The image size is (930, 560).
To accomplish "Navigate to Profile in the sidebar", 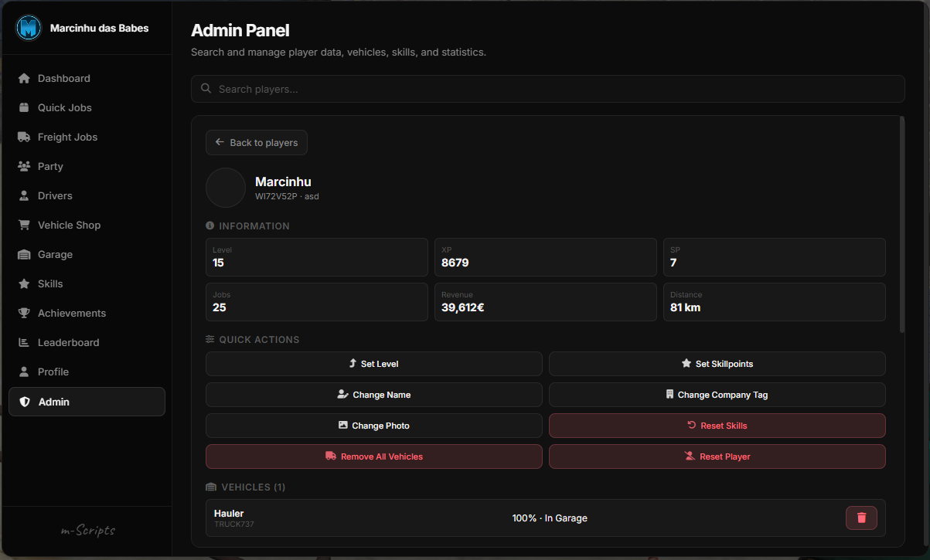I will click(87, 372).
